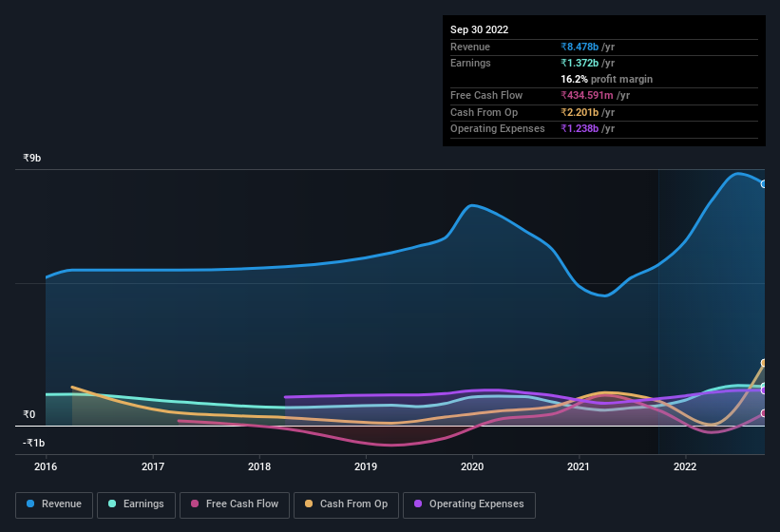Toggle the Free Cash Flow legend button

coord(235,504)
